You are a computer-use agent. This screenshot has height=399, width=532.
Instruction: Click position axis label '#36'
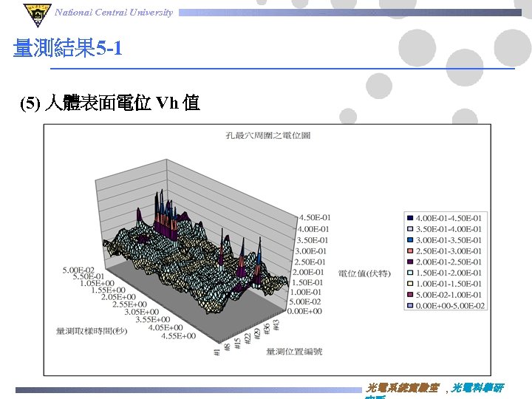[x=267, y=329]
